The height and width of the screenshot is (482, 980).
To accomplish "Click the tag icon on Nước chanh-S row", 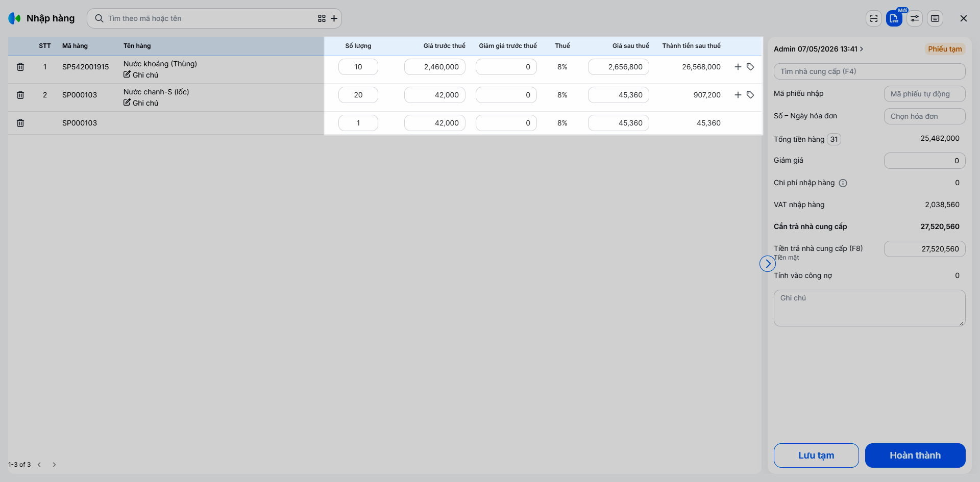I will point(750,95).
